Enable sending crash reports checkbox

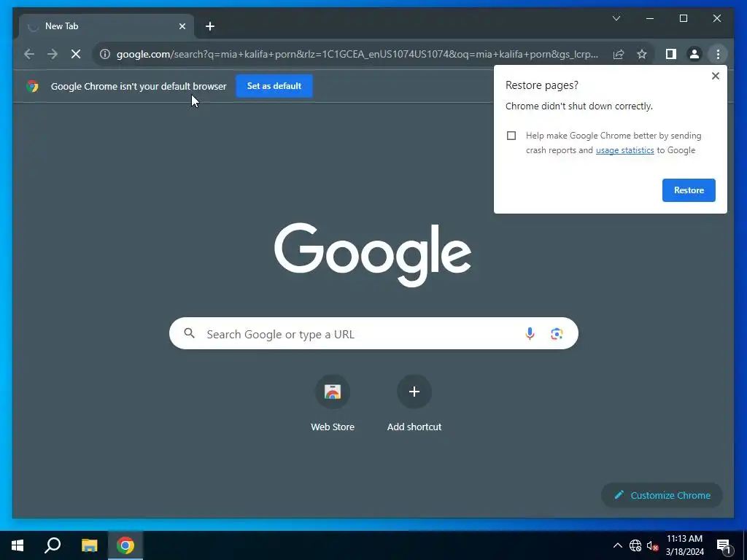pos(511,136)
